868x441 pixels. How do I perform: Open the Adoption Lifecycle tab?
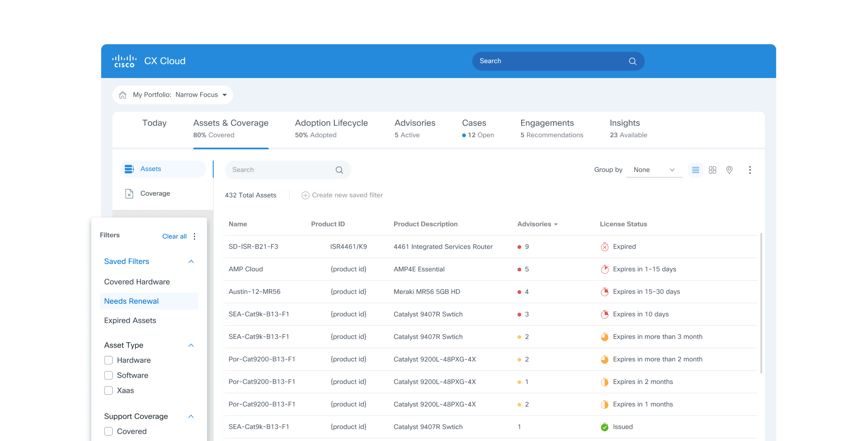[x=331, y=123]
